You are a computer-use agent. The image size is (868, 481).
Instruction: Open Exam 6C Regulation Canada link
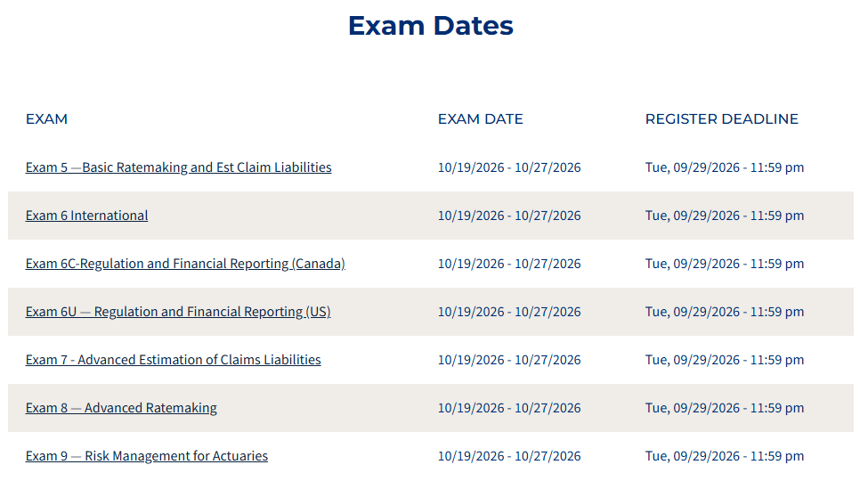pos(185,264)
